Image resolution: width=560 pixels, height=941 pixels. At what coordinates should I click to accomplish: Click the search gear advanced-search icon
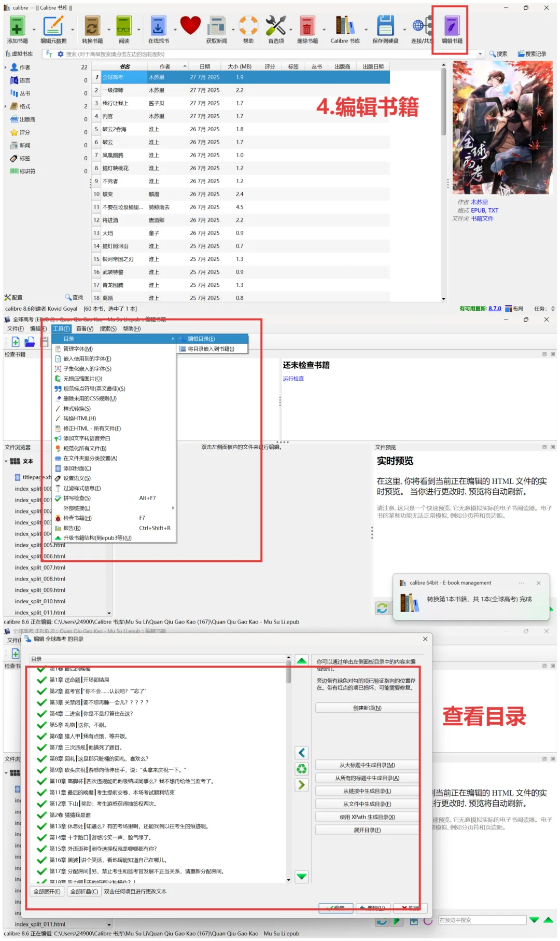coord(61,54)
